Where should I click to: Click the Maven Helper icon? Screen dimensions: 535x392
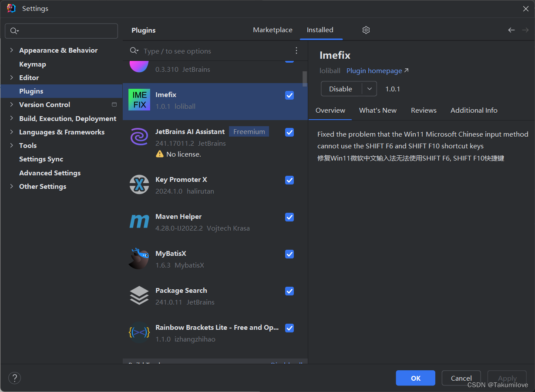point(139,221)
